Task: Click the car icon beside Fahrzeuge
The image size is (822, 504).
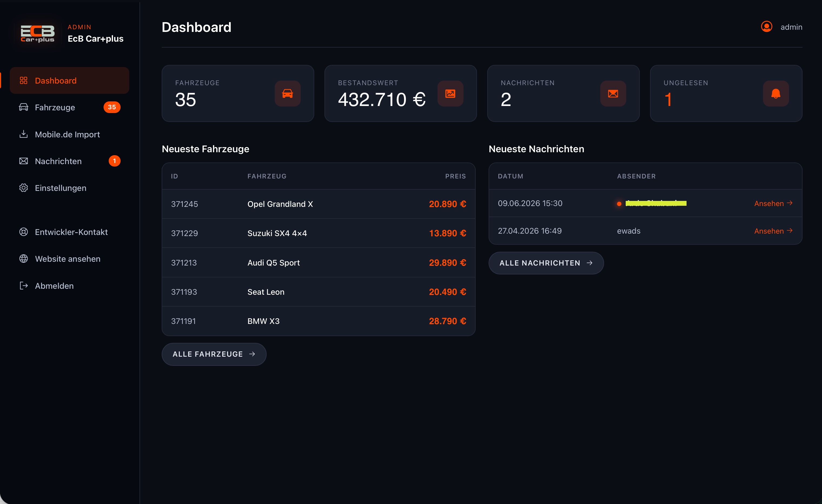Action: point(23,107)
